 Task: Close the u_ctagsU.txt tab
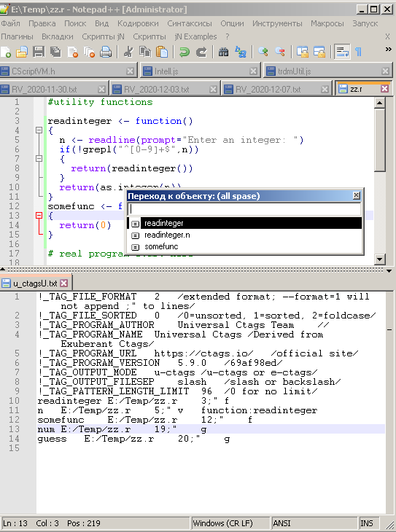coord(64,283)
